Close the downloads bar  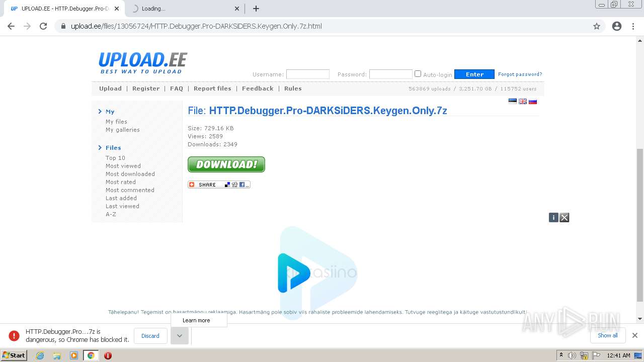(x=635, y=335)
